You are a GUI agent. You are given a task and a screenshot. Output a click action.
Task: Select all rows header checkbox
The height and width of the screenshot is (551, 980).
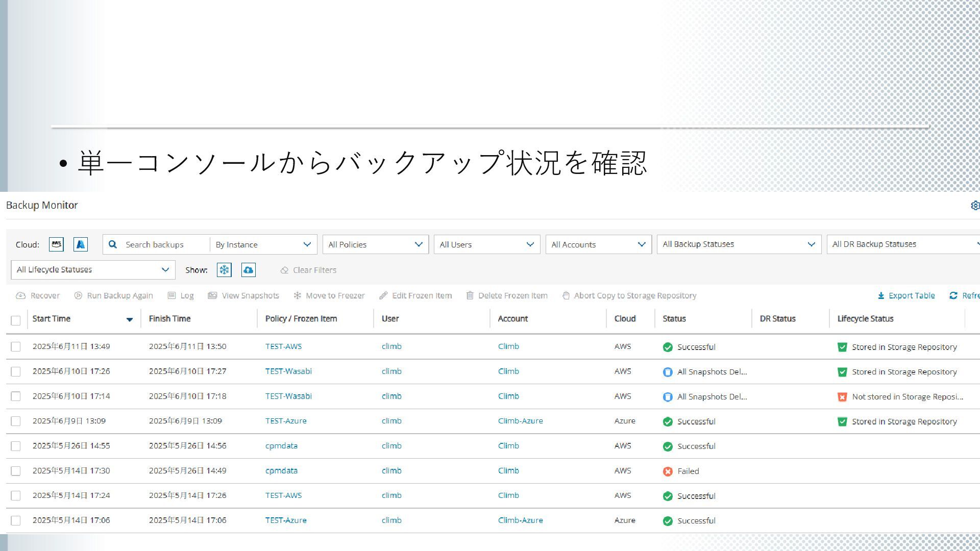tap(16, 320)
